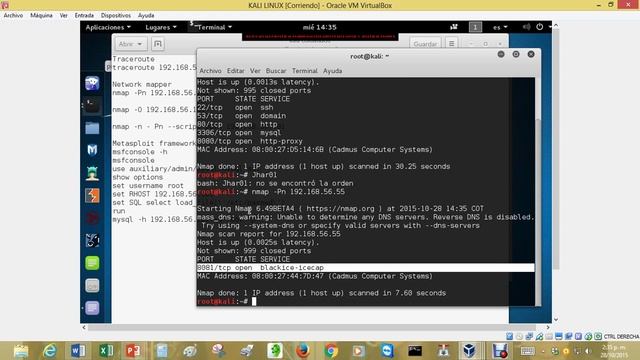Image resolution: width=640 pixels, height=360 pixels.
Task: Open the dark swirl icon in Kali dock
Action: (x=92, y=240)
